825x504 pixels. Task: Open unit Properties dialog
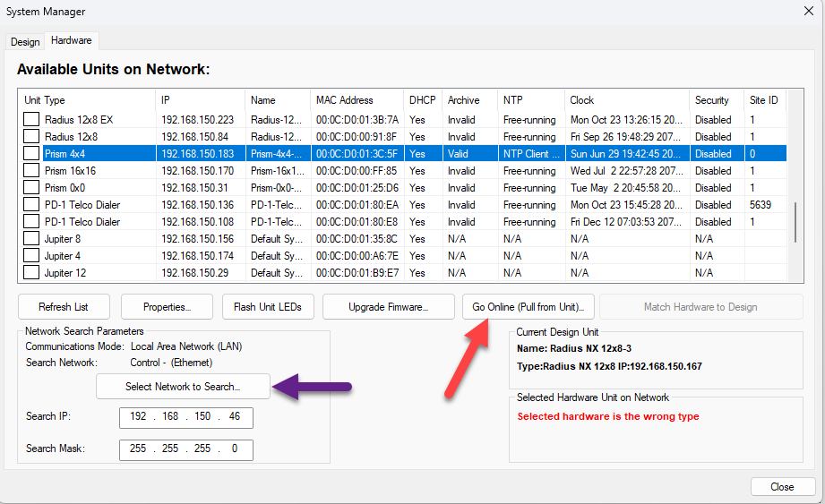[x=167, y=307]
